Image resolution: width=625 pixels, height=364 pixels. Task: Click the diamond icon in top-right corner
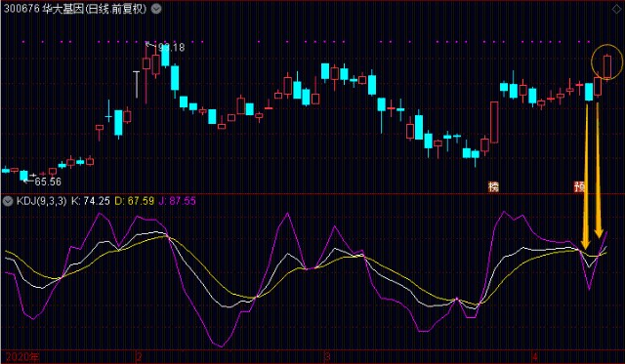coord(616,9)
